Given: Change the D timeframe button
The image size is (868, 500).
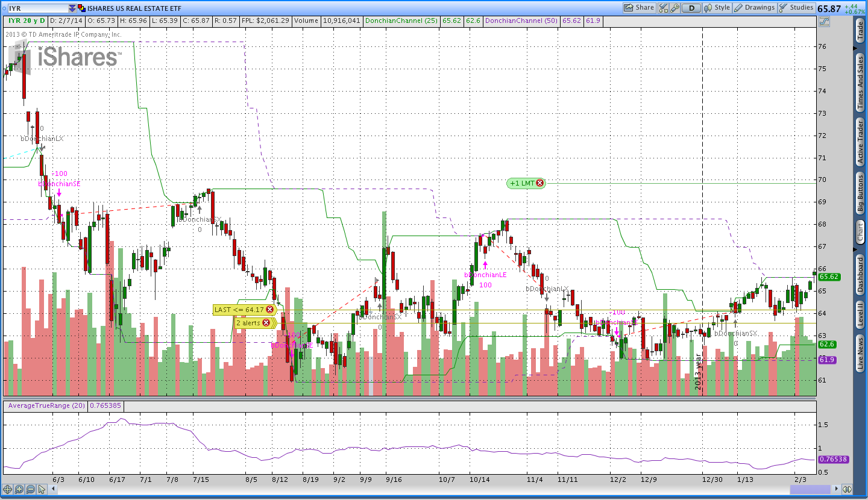Looking at the screenshot, I should click(x=691, y=8).
